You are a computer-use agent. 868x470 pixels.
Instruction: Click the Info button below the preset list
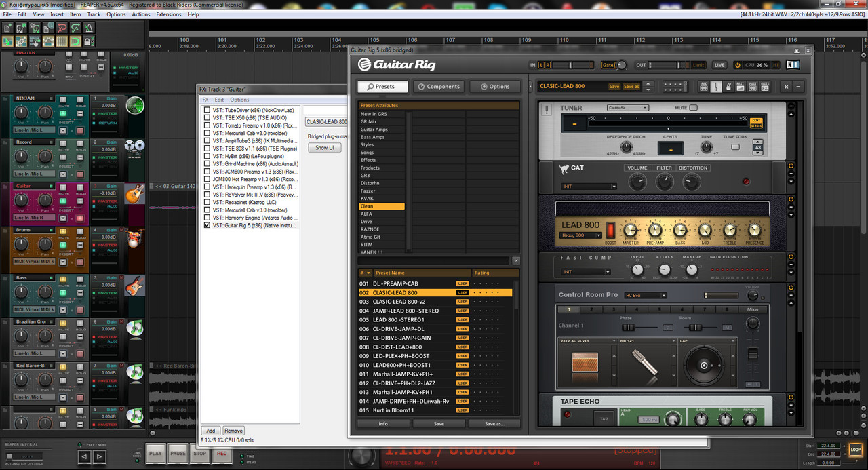[383, 423]
